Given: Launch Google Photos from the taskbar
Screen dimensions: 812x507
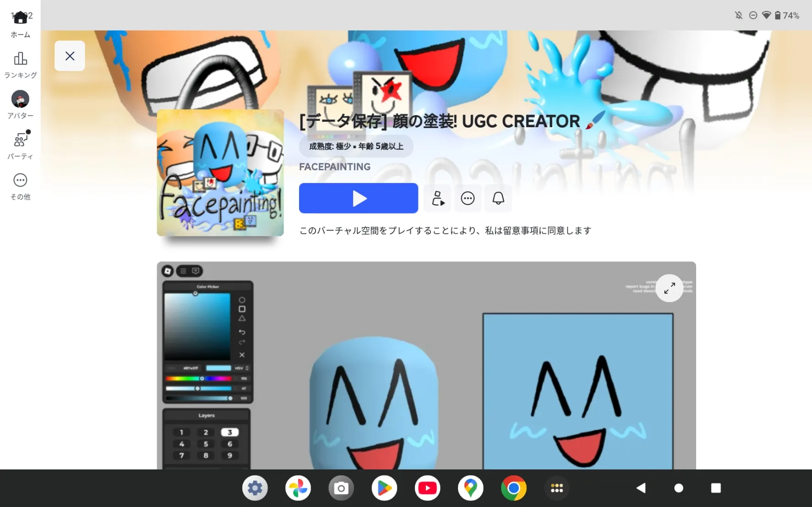Looking at the screenshot, I should (298, 488).
